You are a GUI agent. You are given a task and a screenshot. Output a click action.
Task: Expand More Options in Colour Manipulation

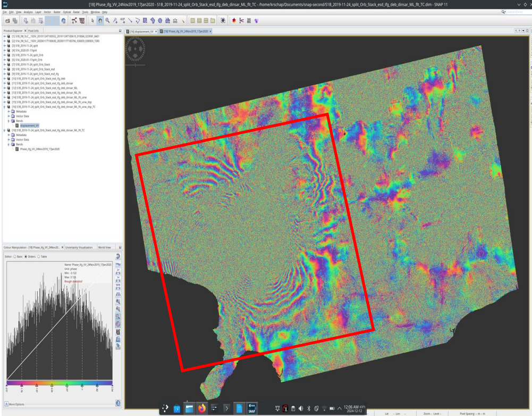[x=14, y=404]
